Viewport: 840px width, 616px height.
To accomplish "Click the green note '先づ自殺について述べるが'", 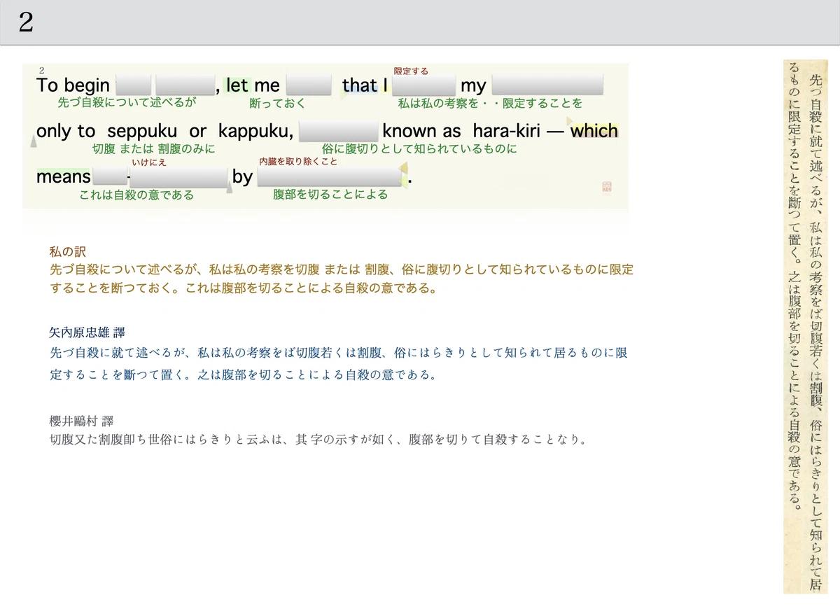I will pyautogui.click(x=127, y=103).
